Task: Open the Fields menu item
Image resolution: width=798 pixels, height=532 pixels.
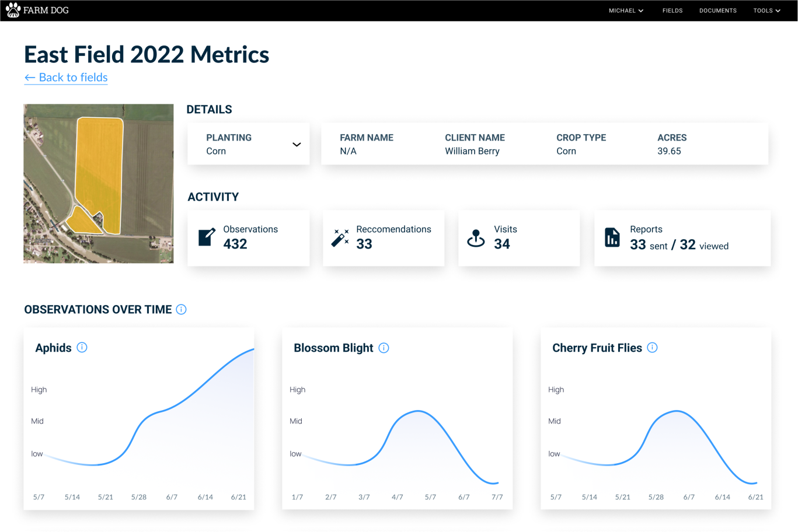Action: 672,10
